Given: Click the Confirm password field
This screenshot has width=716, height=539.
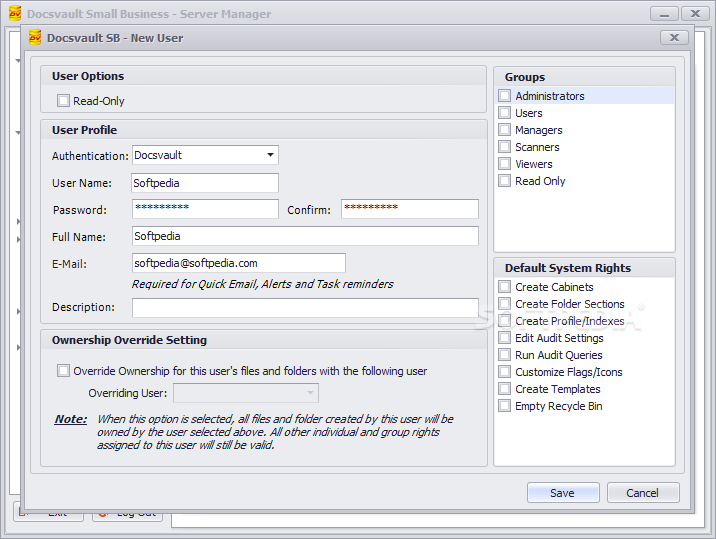Looking at the screenshot, I should click(410, 209).
